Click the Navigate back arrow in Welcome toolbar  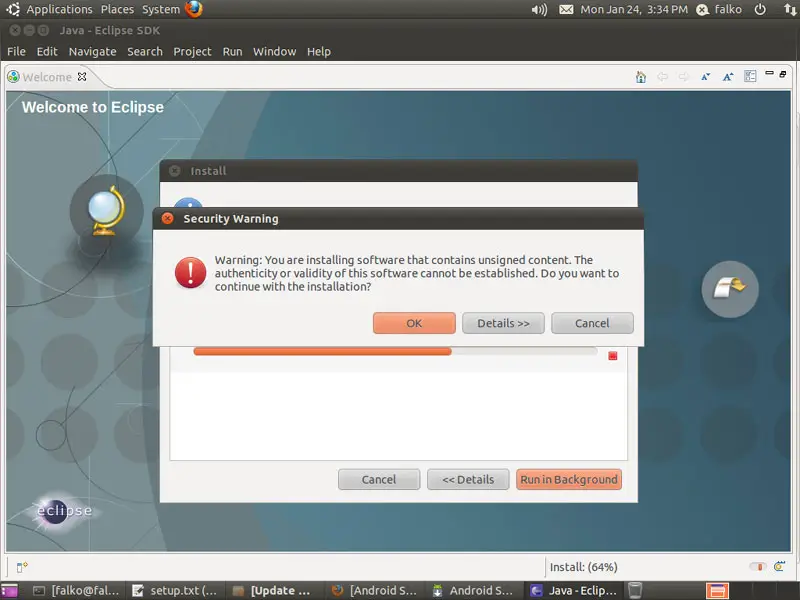[662, 77]
